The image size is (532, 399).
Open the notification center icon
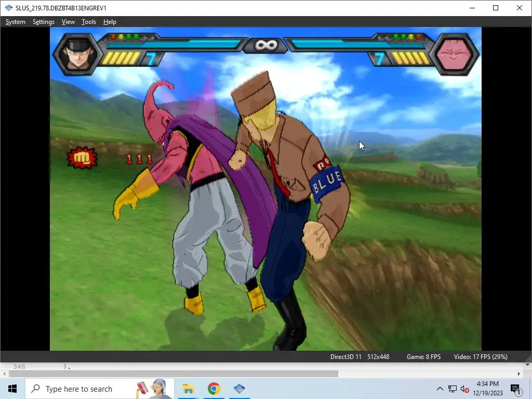click(x=515, y=389)
